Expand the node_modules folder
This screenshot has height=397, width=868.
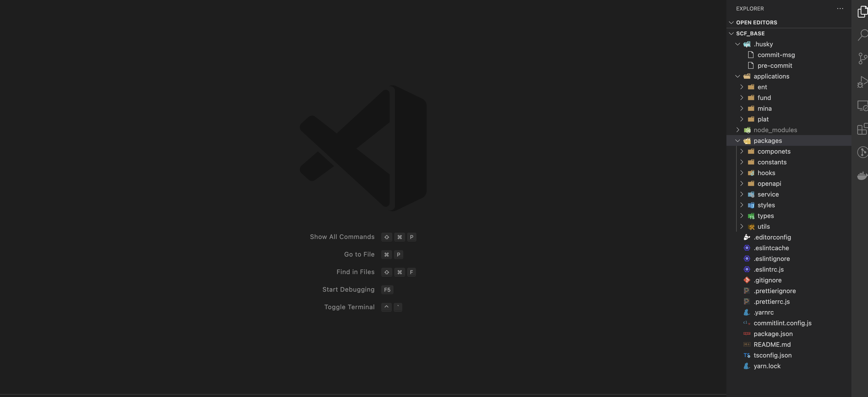[775, 130]
